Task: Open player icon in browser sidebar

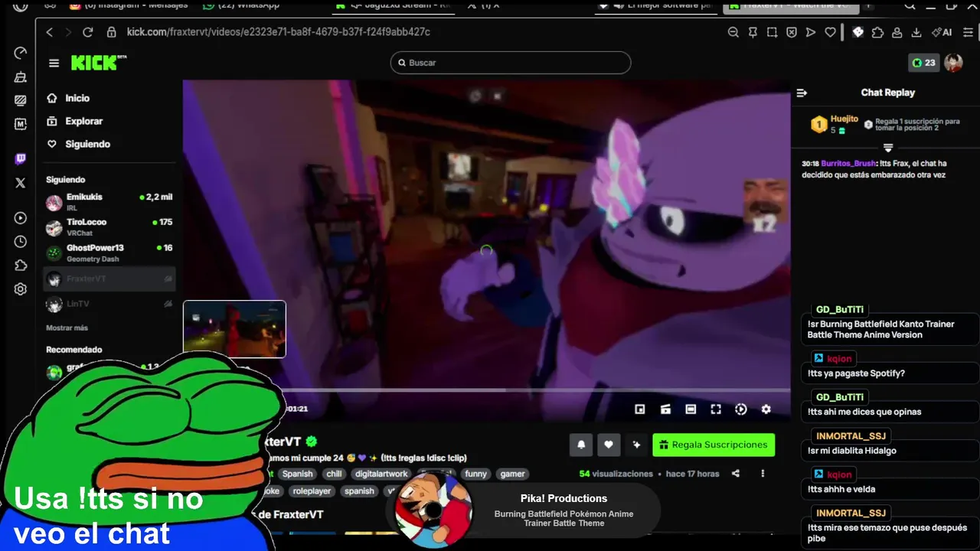Action: (21, 218)
